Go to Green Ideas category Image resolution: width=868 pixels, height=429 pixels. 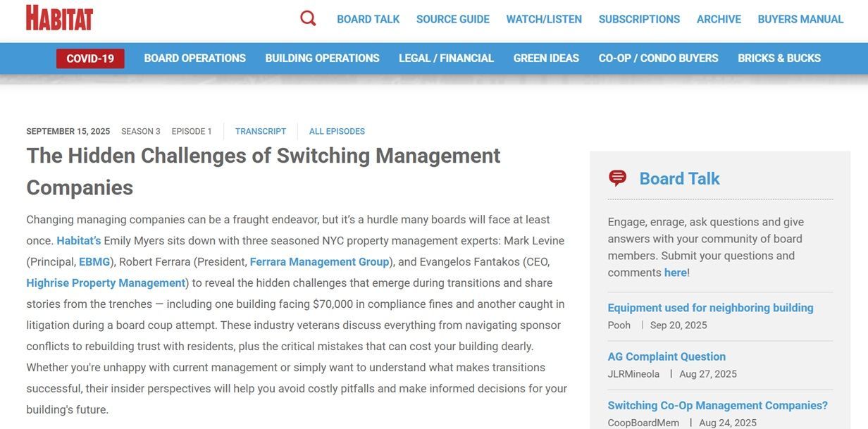tap(546, 58)
